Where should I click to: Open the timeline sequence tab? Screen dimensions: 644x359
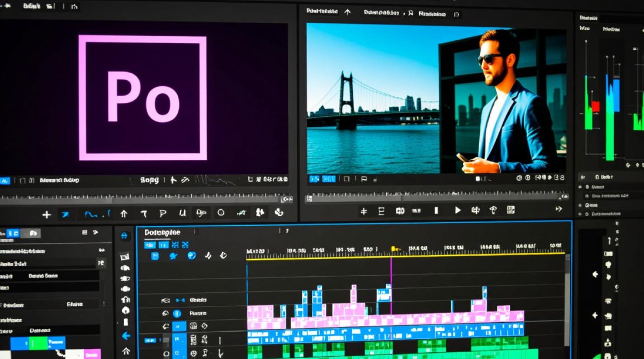click(162, 233)
